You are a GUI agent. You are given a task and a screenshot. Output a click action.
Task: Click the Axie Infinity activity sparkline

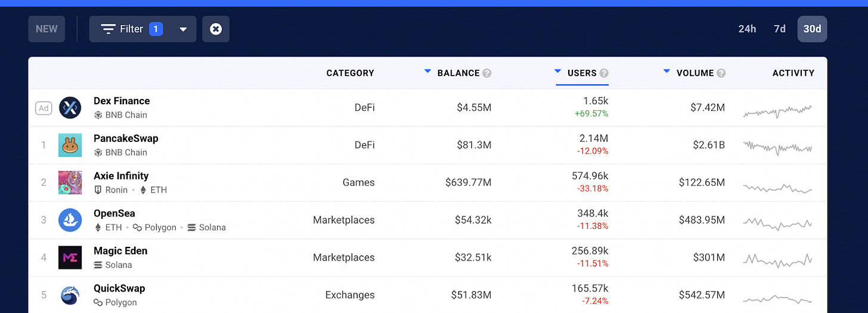(777, 188)
